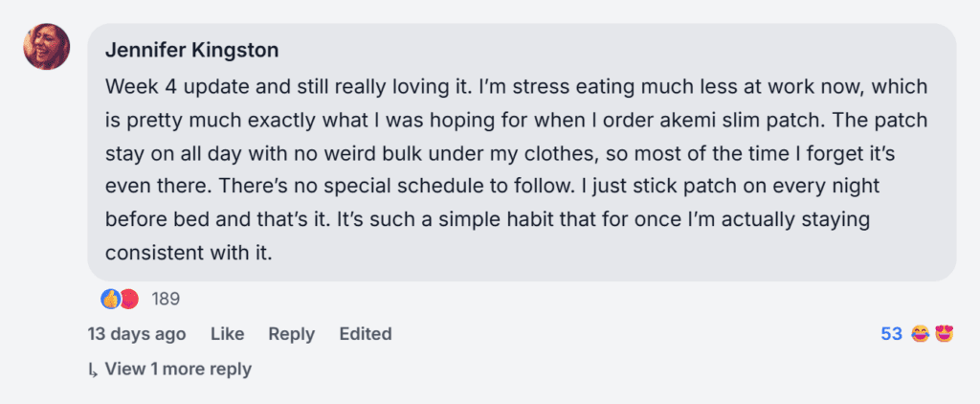Click Jennifer Kingston's profile avatar
Screen dimensions: 980x404
click(x=47, y=46)
